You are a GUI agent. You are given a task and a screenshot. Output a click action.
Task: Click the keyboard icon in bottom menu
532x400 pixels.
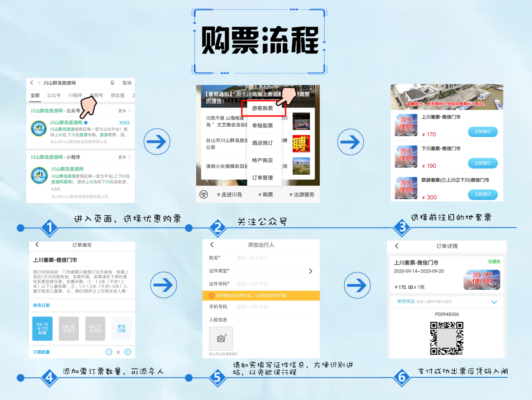pos(204,194)
